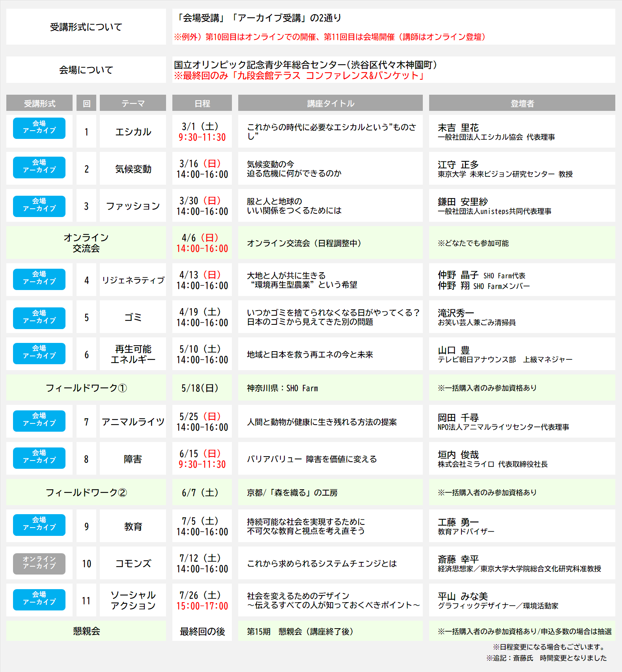This screenshot has width=622, height=672.
Task: Click the red 九段会館テラス venue note
Action: [299, 75]
